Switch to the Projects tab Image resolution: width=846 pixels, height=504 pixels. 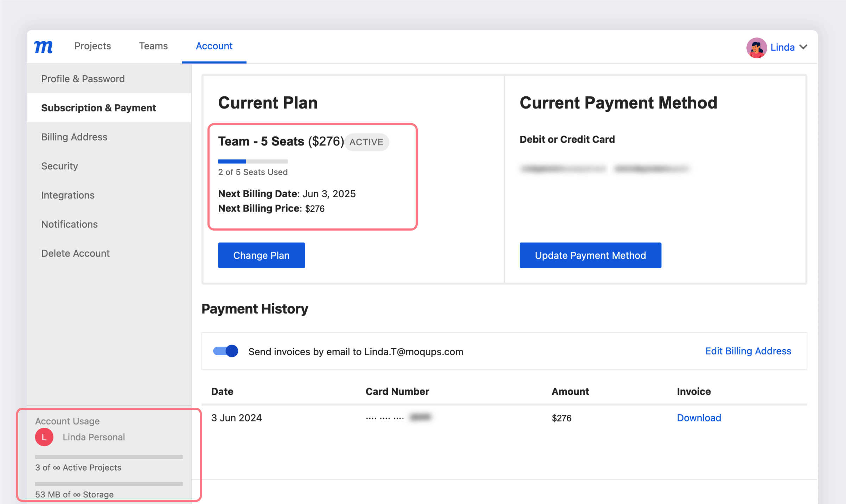(x=92, y=46)
